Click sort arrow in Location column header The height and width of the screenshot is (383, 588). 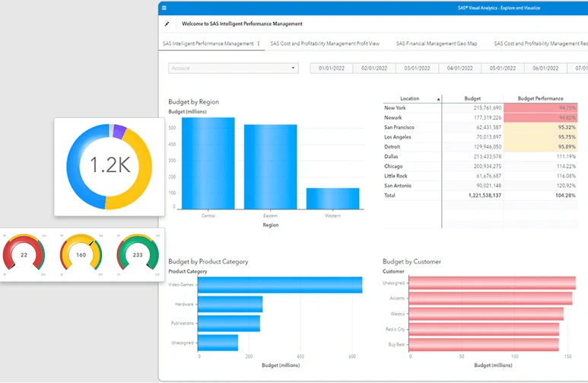(438, 99)
